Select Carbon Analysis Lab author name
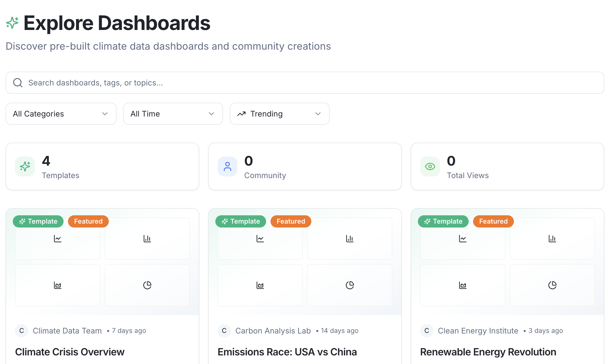The image size is (611, 364). click(273, 331)
